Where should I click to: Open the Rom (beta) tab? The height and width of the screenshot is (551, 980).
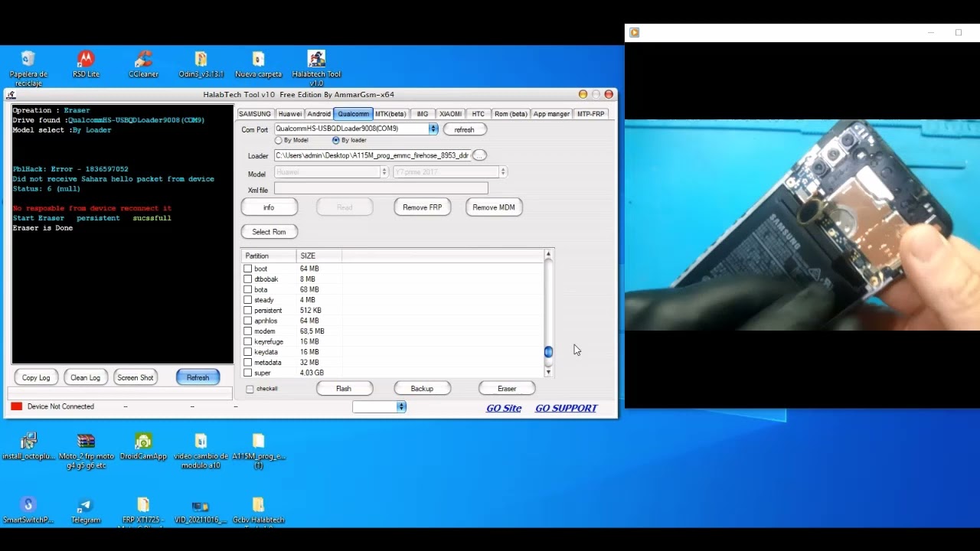click(511, 114)
